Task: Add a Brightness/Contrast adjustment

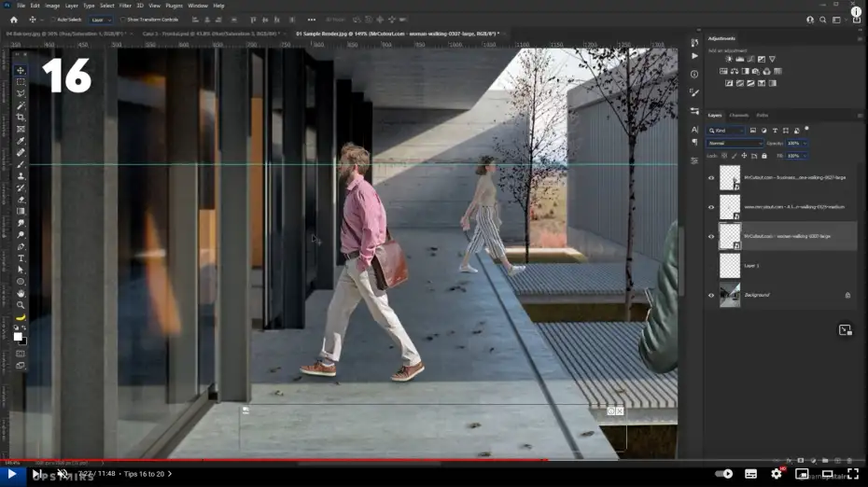Action: 729,59
